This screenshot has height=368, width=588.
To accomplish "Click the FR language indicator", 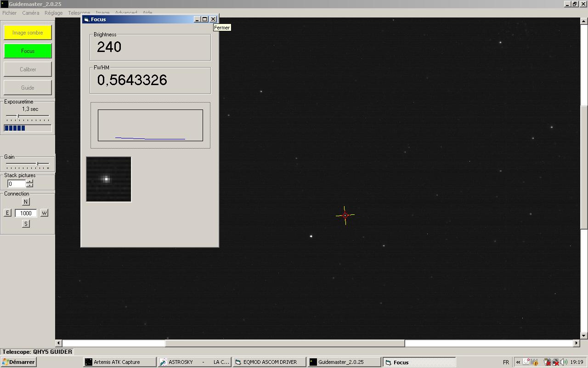I will [506, 362].
